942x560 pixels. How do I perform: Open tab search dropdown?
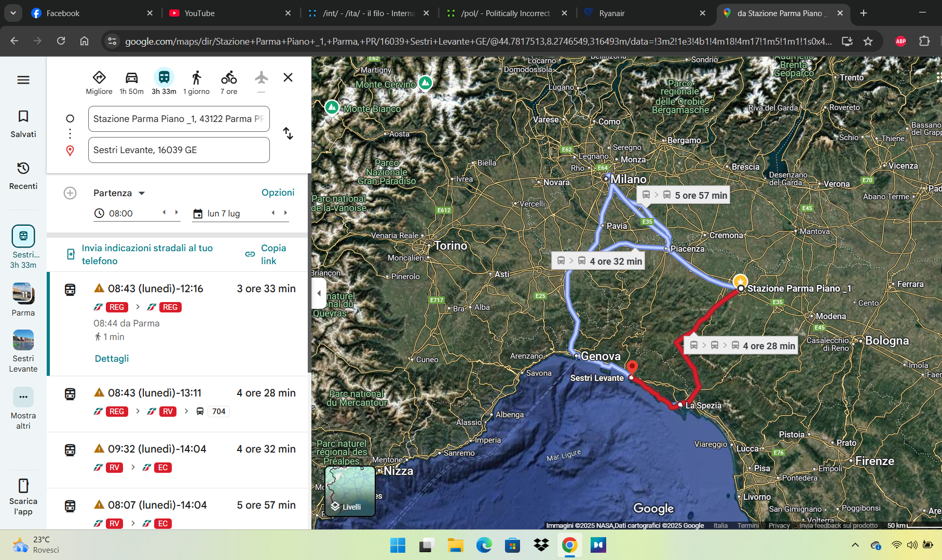tap(13, 13)
